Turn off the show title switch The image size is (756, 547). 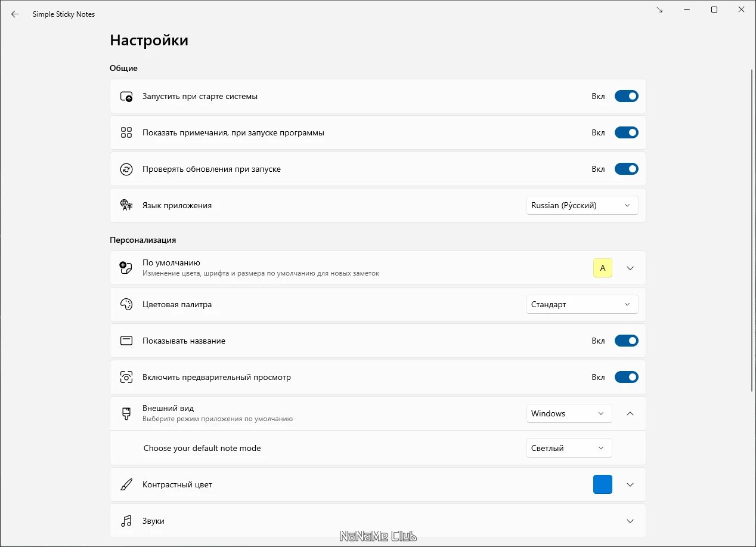click(x=626, y=341)
